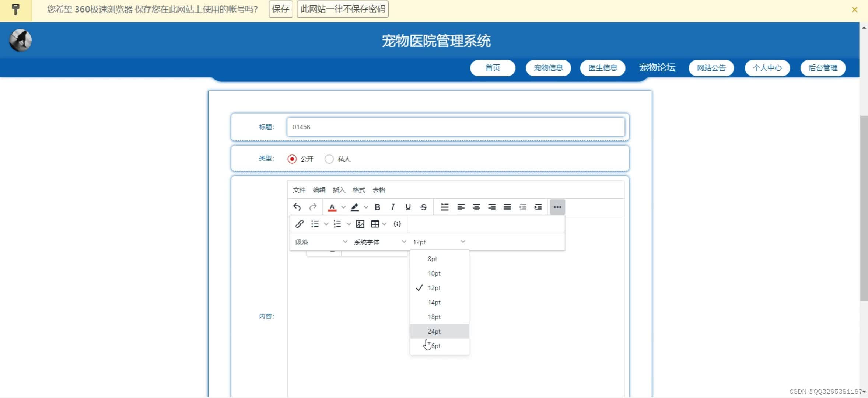Choose 12pt font size option
Screen dimensions: 868x398
pos(439,288)
